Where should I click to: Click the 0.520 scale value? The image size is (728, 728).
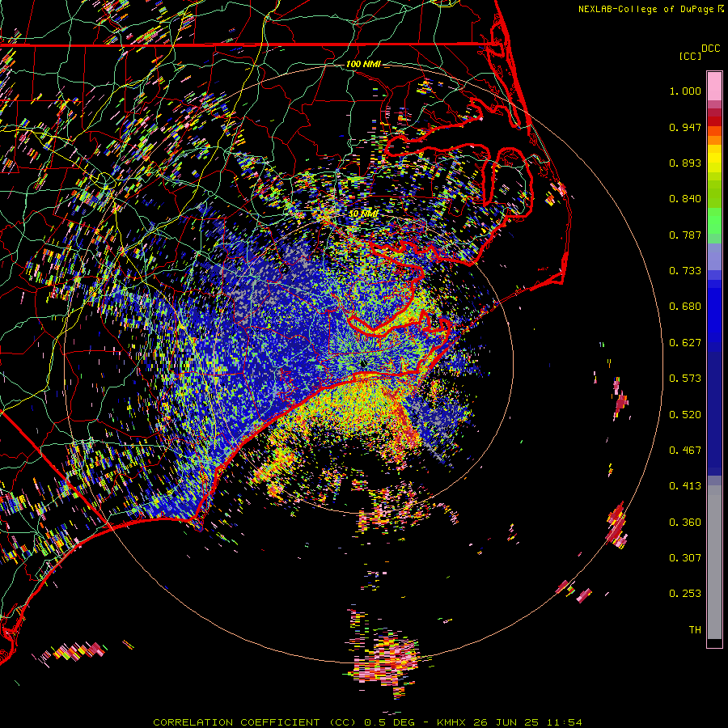[x=685, y=415]
